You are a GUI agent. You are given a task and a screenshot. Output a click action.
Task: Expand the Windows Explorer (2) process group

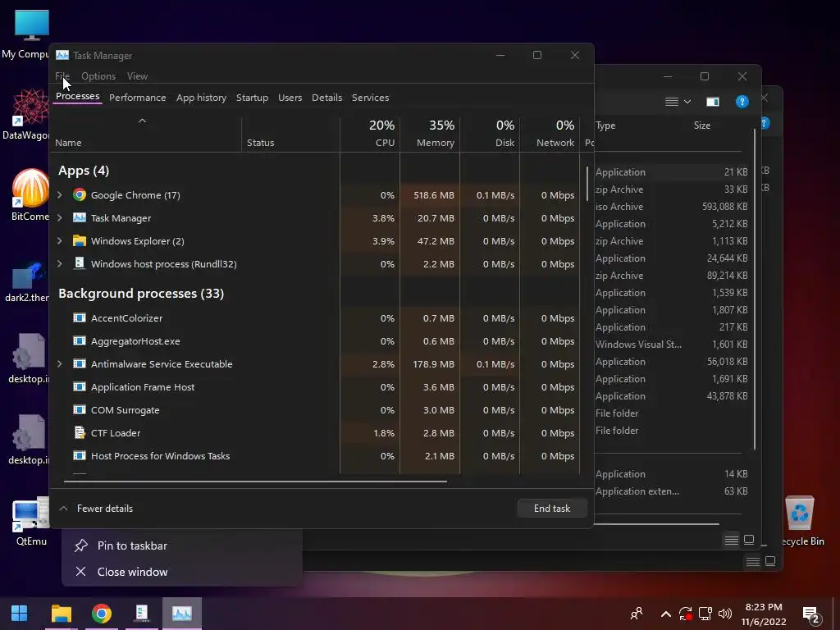59,241
